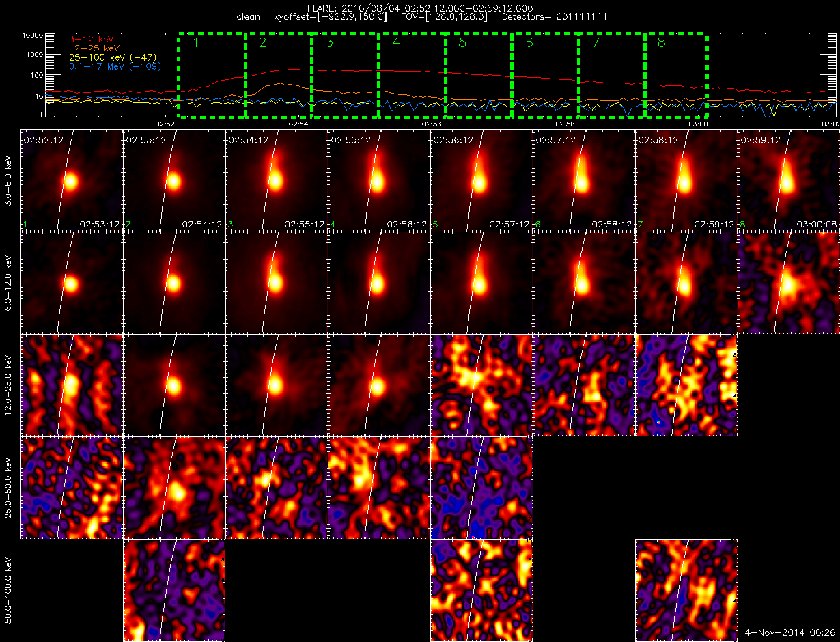Select green interval box 8 on light curve
840x642 pixels.
point(677,75)
